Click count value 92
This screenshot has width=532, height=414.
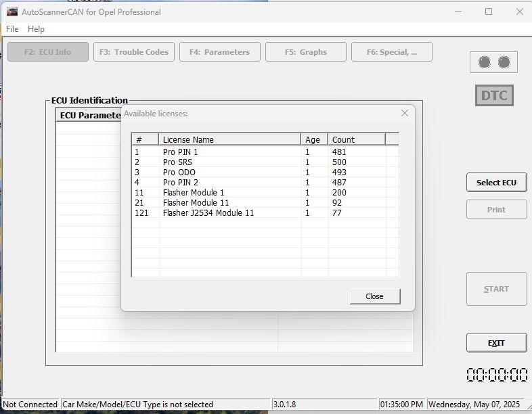coord(337,203)
